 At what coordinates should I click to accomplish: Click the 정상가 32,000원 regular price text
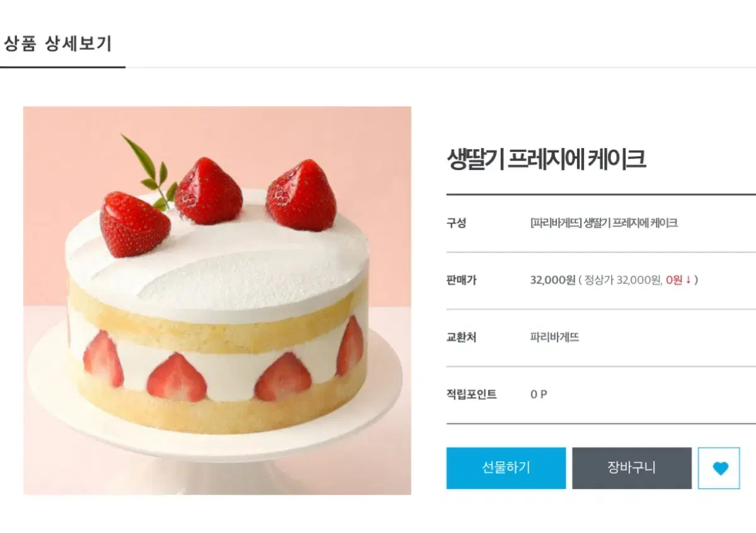(x=622, y=280)
